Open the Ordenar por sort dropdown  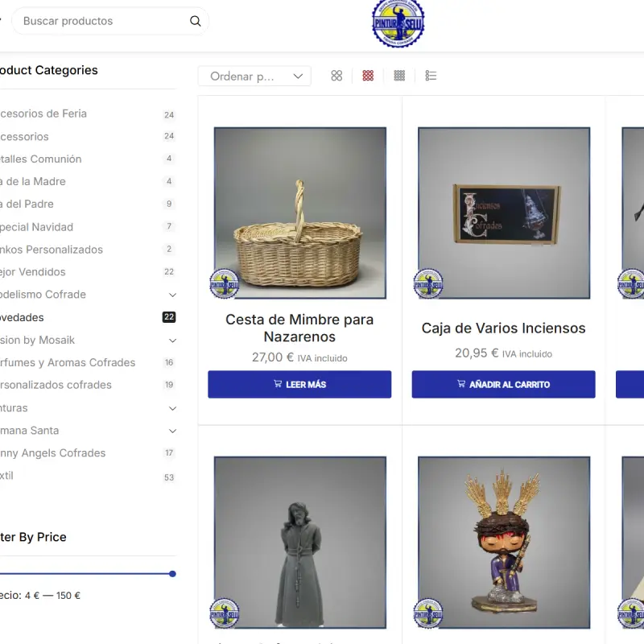[254, 76]
